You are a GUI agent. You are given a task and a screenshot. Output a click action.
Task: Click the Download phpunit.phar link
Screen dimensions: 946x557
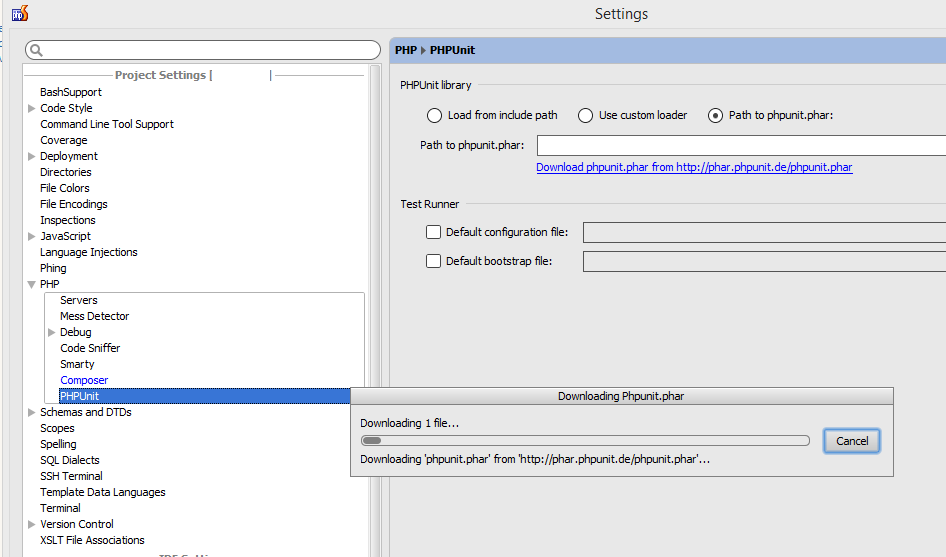[x=694, y=167]
